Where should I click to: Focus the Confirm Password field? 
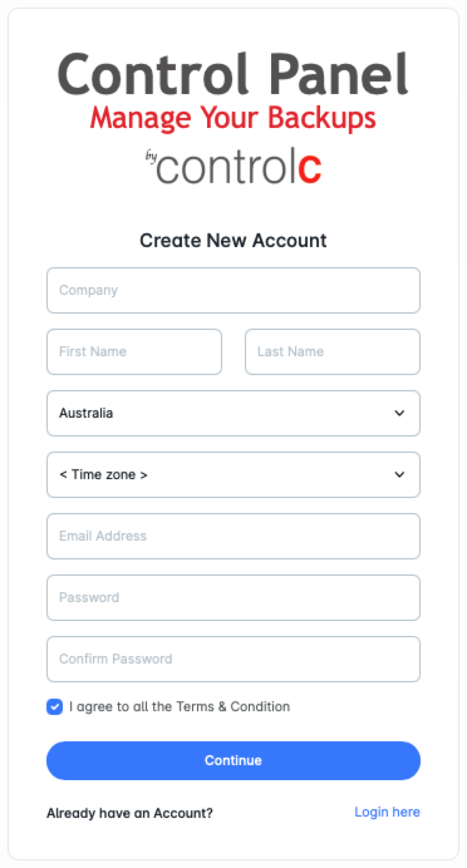(x=233, y=659)
